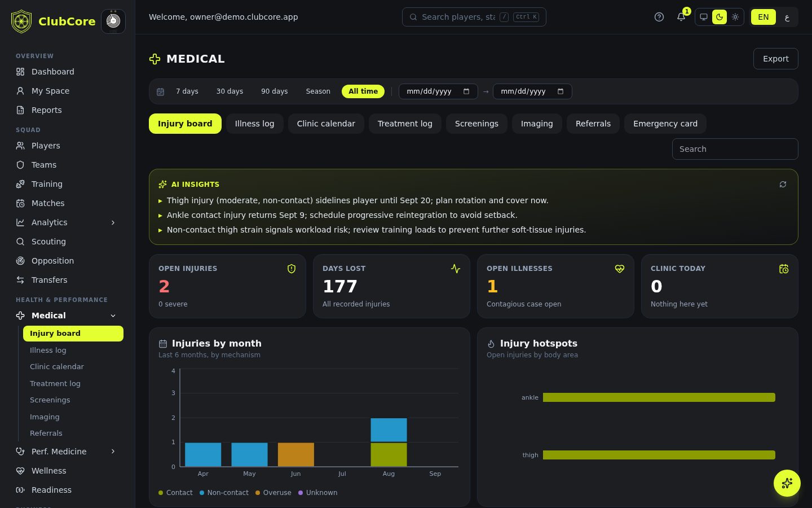Click calendar icon on Clinic Today card
The image size is (812, 508).
(x=784, y=269)
